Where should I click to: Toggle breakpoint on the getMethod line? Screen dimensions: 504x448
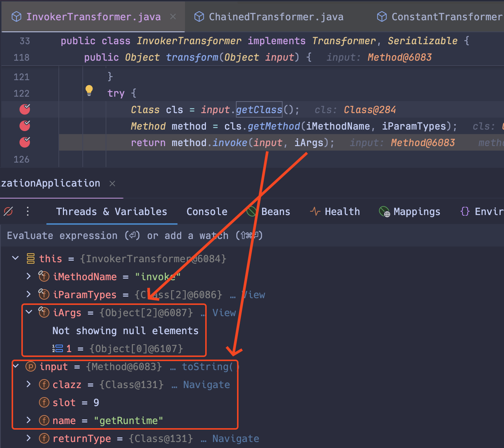click(x=24, y=126)
